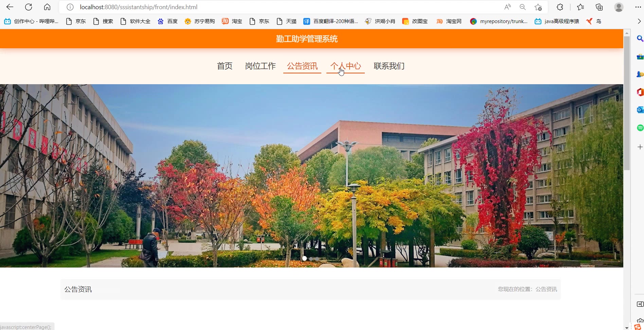
Task: Open the favorites list icon
Action: pyautogui.click(x=580, y=7)
